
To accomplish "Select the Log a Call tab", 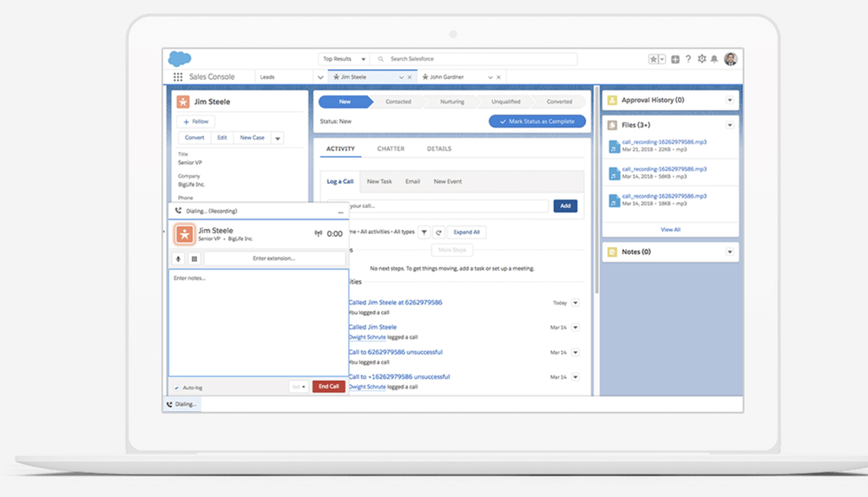I will 340,181.
